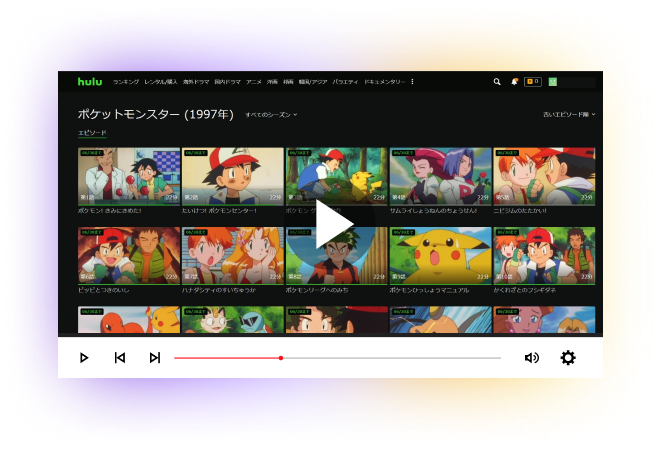
Task: Open the レンタル/購入 menu item
Action: [161, 82]
